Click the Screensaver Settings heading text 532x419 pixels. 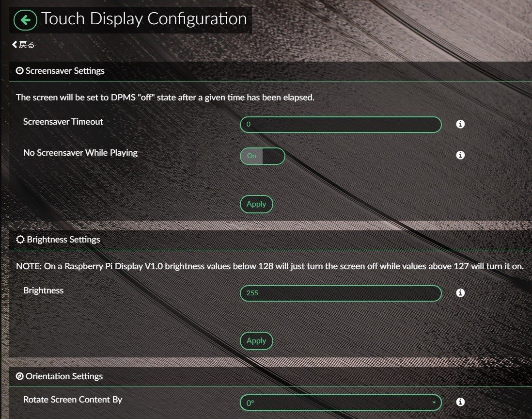coord(65,71)
